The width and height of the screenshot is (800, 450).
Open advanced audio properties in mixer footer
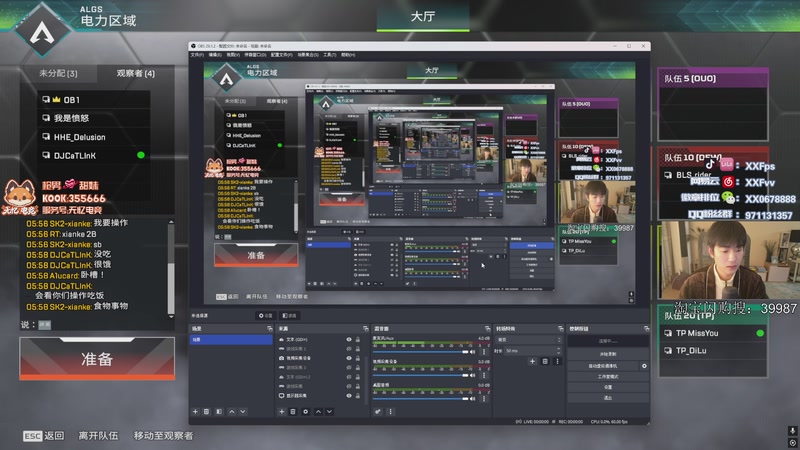(378, 411)
